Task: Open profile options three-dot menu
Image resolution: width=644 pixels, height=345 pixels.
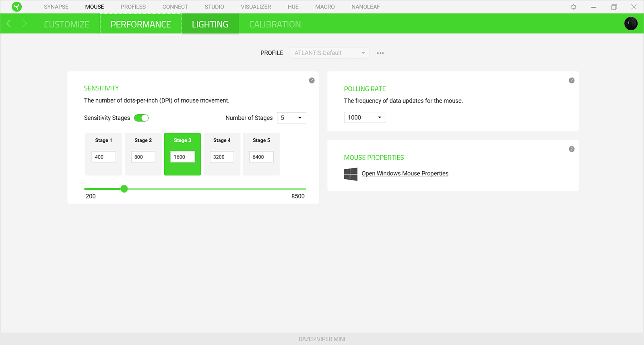Action: point(380,53)
